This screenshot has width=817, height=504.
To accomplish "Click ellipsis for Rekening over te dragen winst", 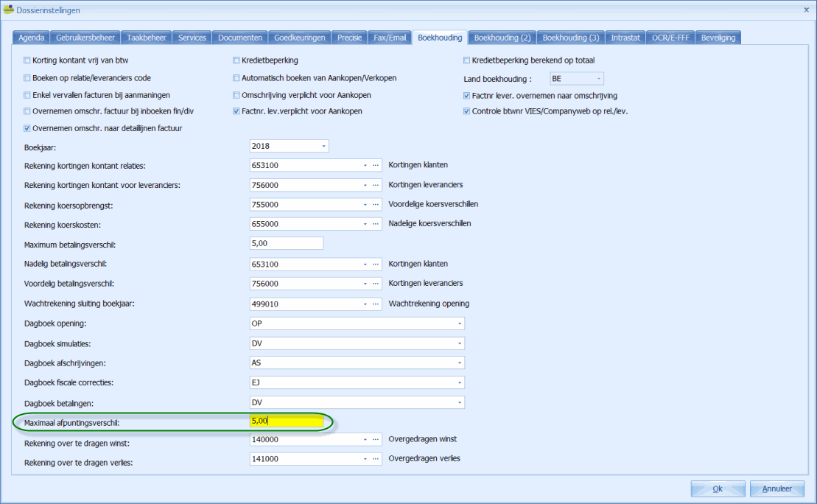I will point(375,439).
